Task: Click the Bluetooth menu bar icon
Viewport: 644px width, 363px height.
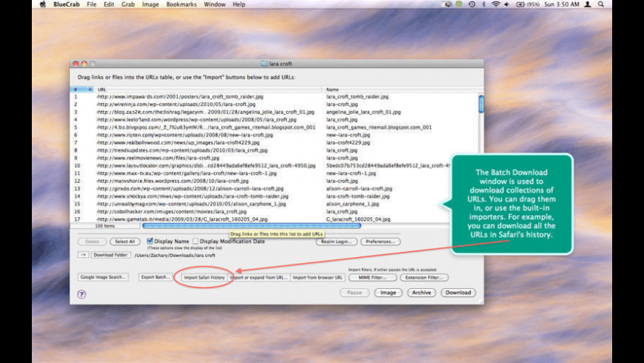Action: [x=484, y=4]
